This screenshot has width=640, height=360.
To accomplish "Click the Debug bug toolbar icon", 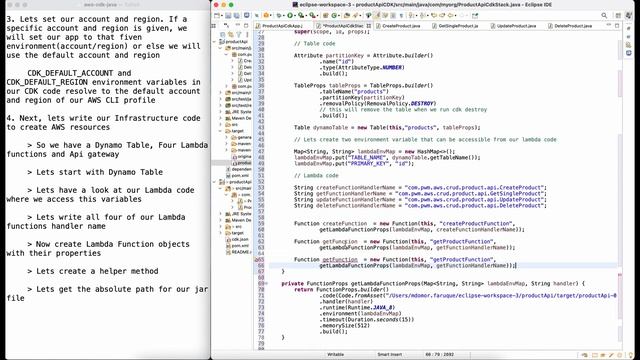I will [279, 16].
